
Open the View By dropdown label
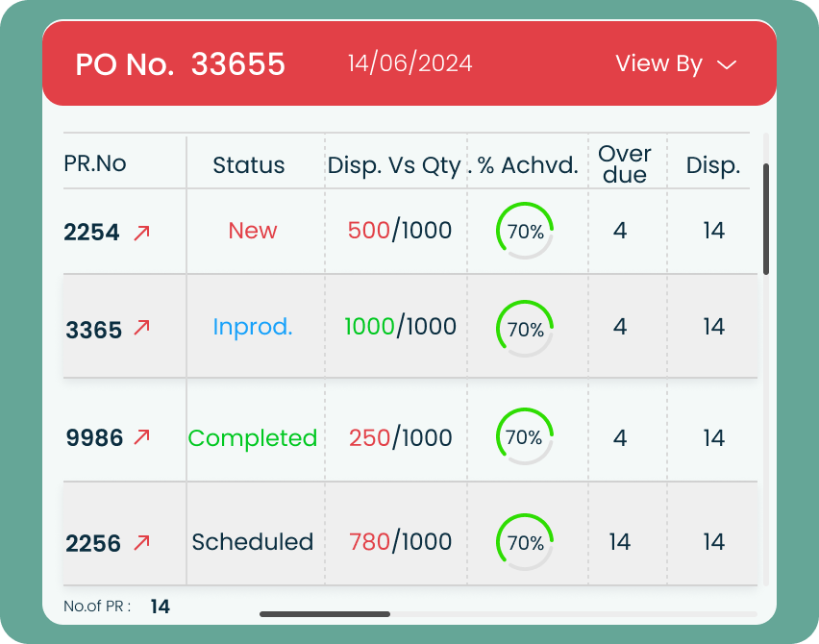point(658,63)
